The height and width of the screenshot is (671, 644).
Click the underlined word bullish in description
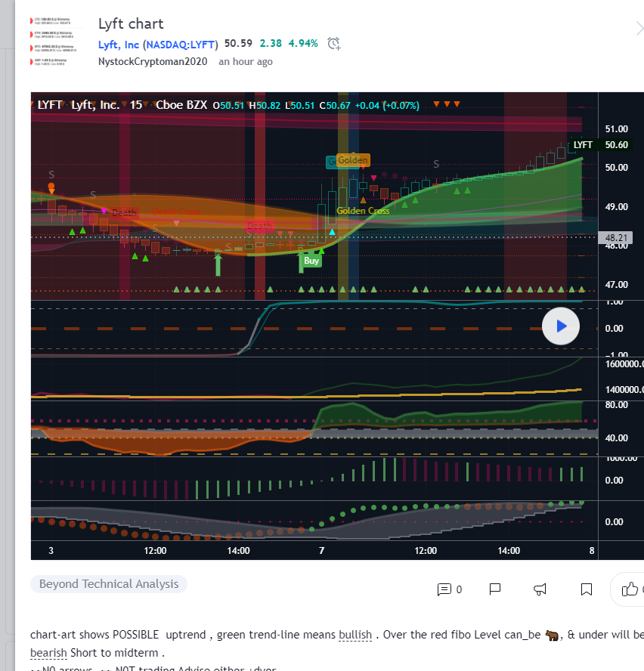[355, 635]
